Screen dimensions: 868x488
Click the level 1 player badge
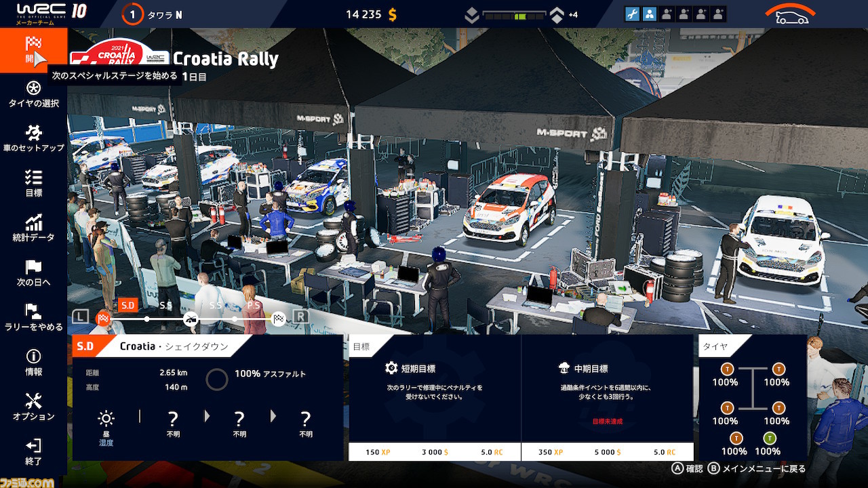(132, 14)
